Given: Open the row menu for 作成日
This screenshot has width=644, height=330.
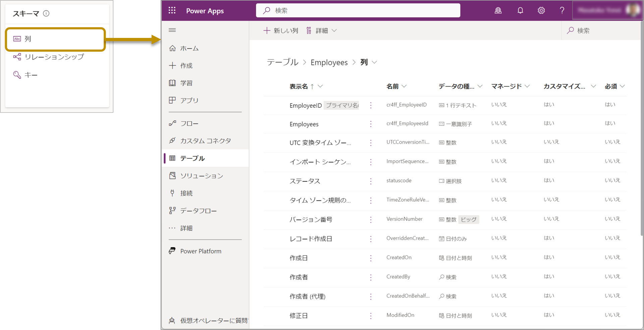Looking at the screenshot, I should pyautogui.click(x=371, y=258).
